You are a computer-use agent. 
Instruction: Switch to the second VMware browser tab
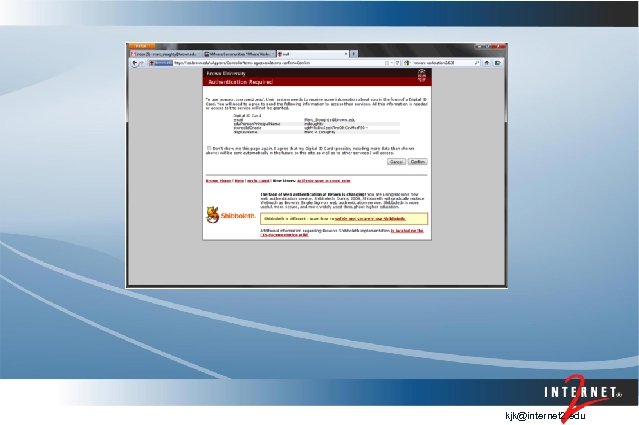tap(239, 54)
